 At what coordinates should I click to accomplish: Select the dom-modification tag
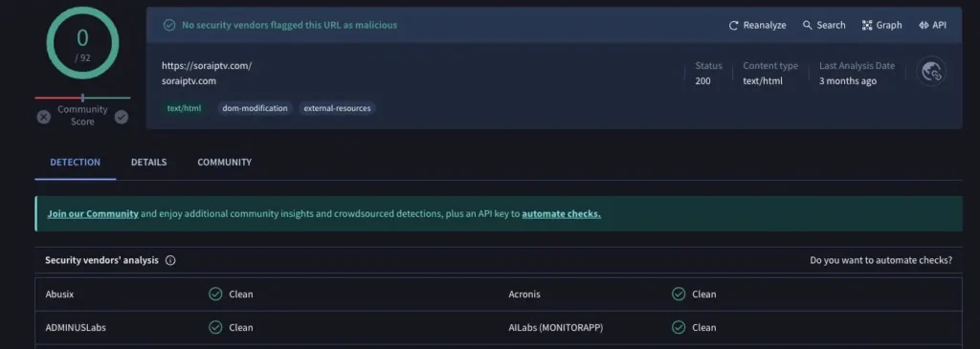255,108
